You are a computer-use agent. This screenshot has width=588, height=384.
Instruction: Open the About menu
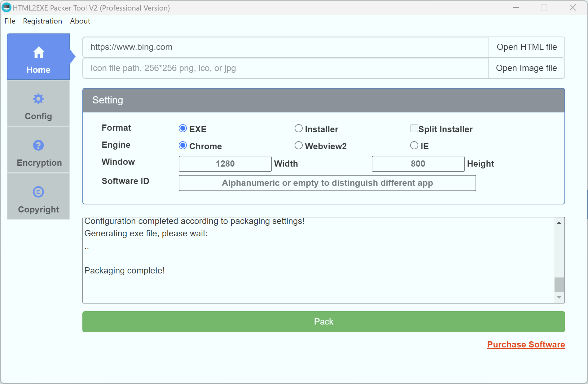click(80, 21)
